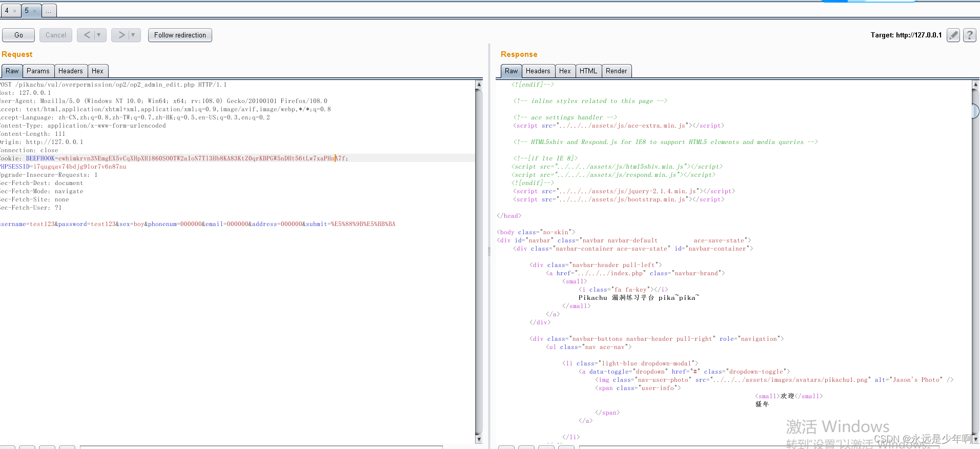Click the Upgrade-Insecure-Requests: 1 line
Screen dimensions: 980x449
point(49,175)
